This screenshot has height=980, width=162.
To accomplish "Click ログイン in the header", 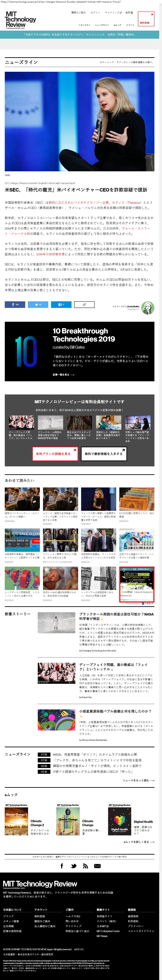I will click(x=95, y=13).
